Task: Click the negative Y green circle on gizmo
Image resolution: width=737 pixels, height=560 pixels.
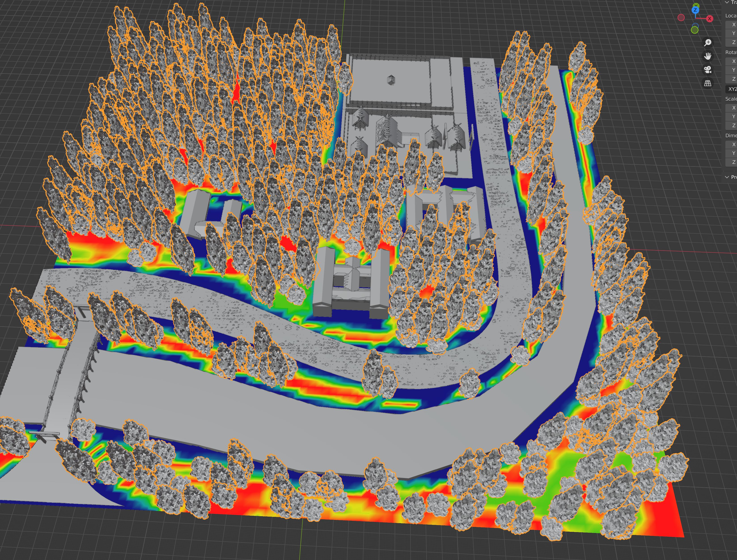Action: pos(695,30)
